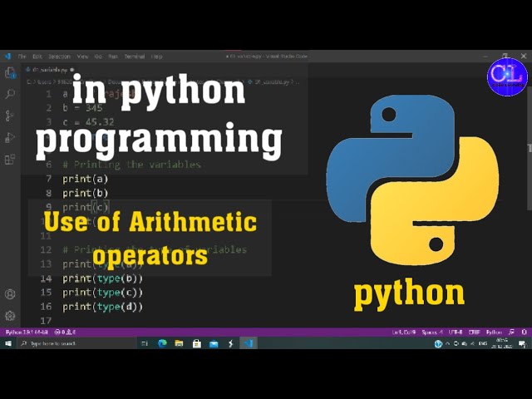Select the 01_variable.py editor tab
This screenshot has width=532, height=399.
click(50, 70)
